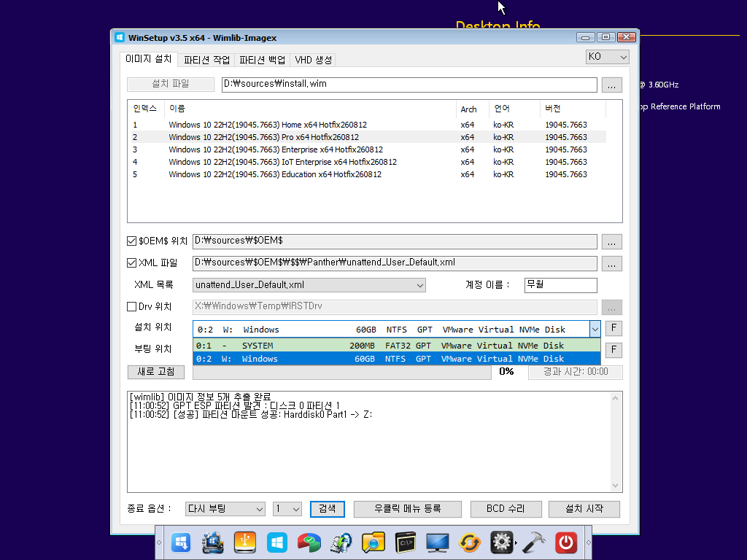The width and height of the screenshot is (747, 560).
Task: Browse for XML file with ... button
Action: (612, 263)
